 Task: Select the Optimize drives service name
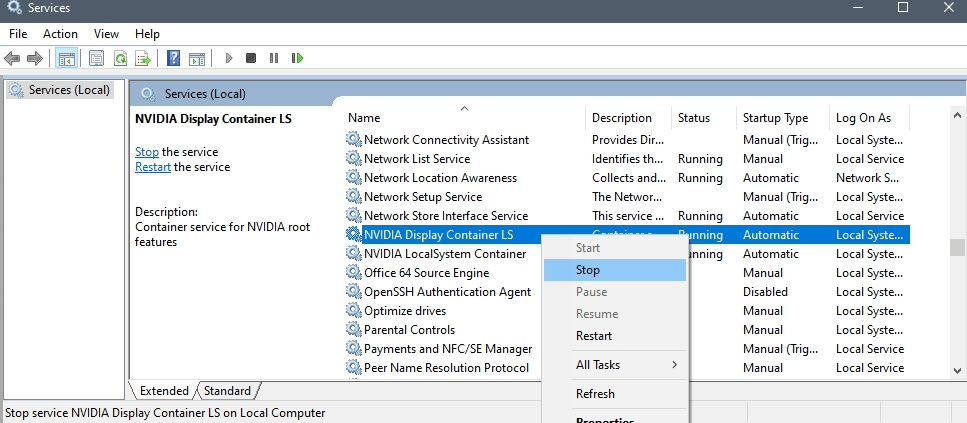click(x=405, y=311)
